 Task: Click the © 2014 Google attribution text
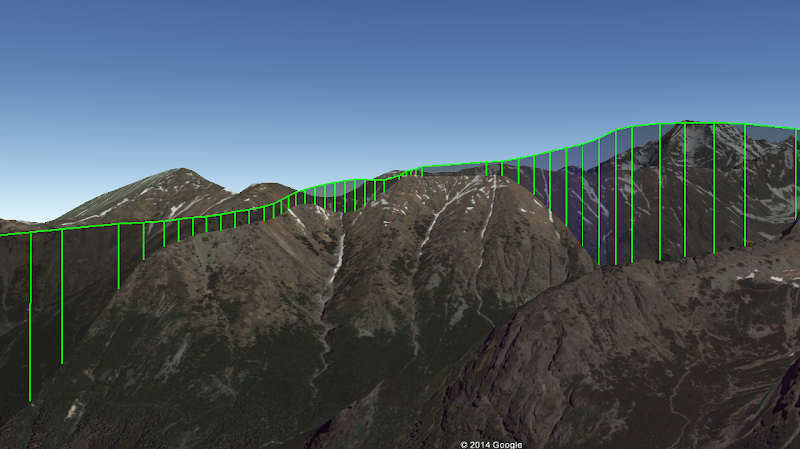tap(491, 445)
